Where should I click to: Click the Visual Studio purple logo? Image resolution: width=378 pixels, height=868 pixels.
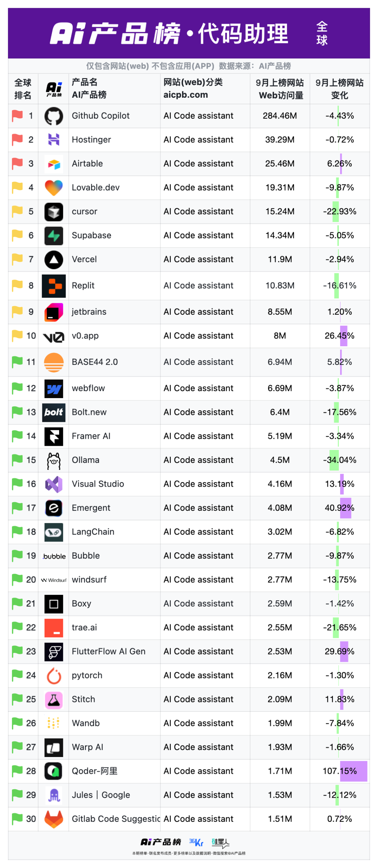click(x=54, y=484)
